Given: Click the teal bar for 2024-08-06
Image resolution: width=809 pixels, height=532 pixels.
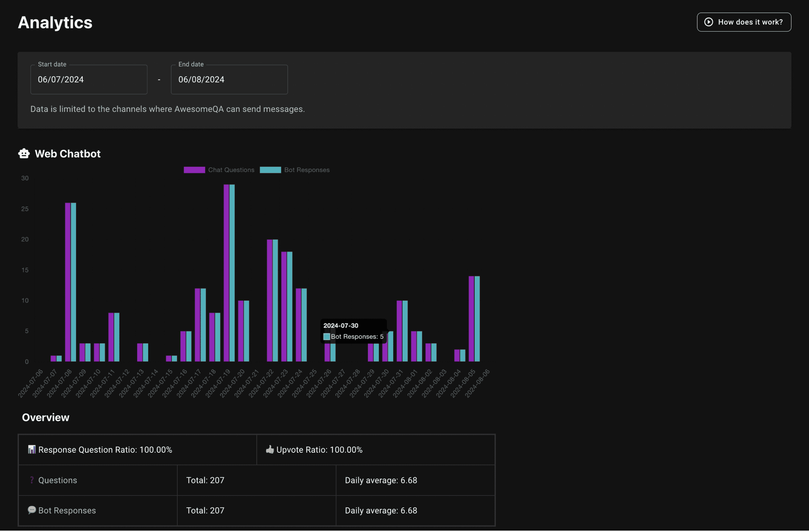Looking at the screenshot, I should (477, 319).
